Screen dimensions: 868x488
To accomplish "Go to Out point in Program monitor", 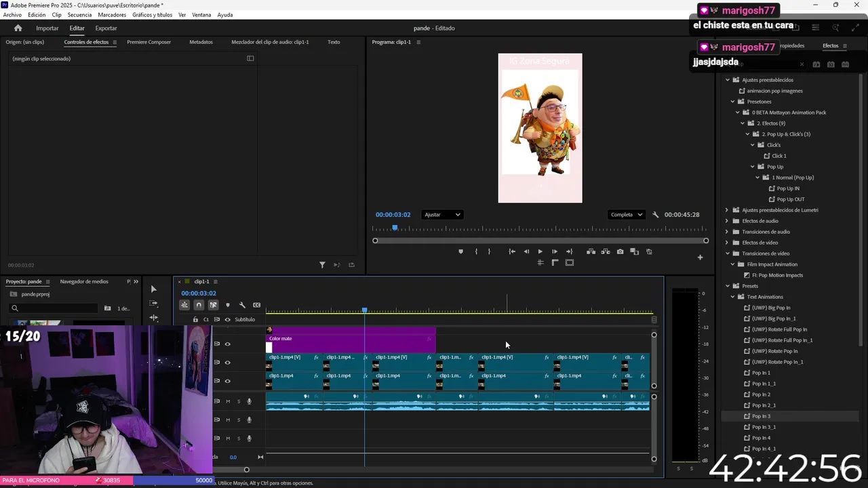I will (x=569, y=251).
